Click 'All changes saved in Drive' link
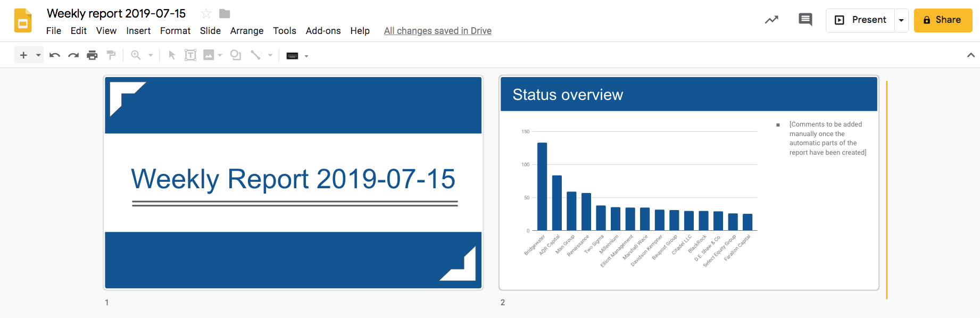 [x=437, y=31]
